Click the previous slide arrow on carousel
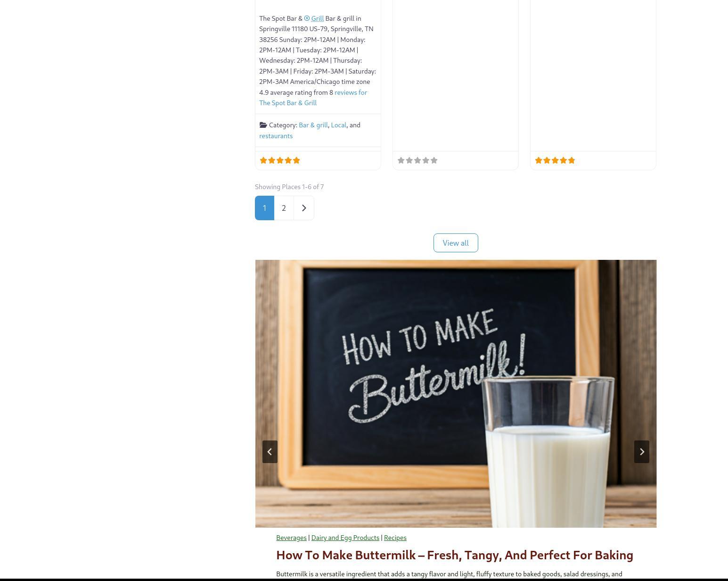Image resolution: width=728 pixels, height=581 pixels. 270,452
